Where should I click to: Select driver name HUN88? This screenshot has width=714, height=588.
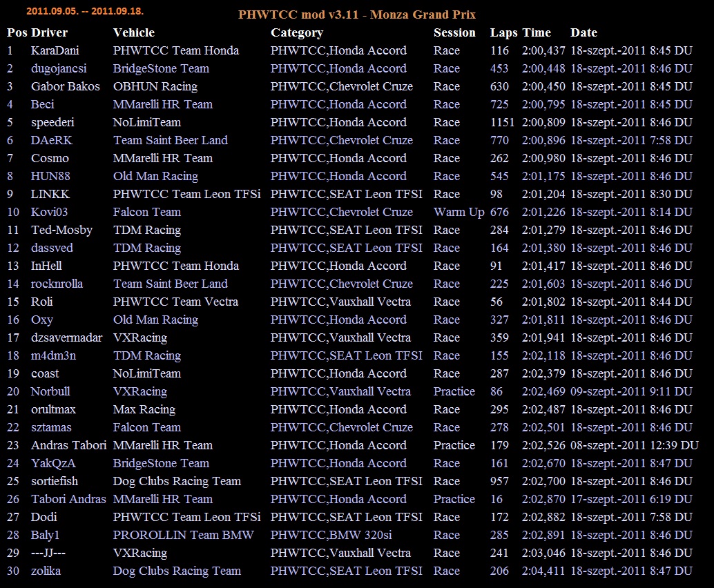coord(50,176)
